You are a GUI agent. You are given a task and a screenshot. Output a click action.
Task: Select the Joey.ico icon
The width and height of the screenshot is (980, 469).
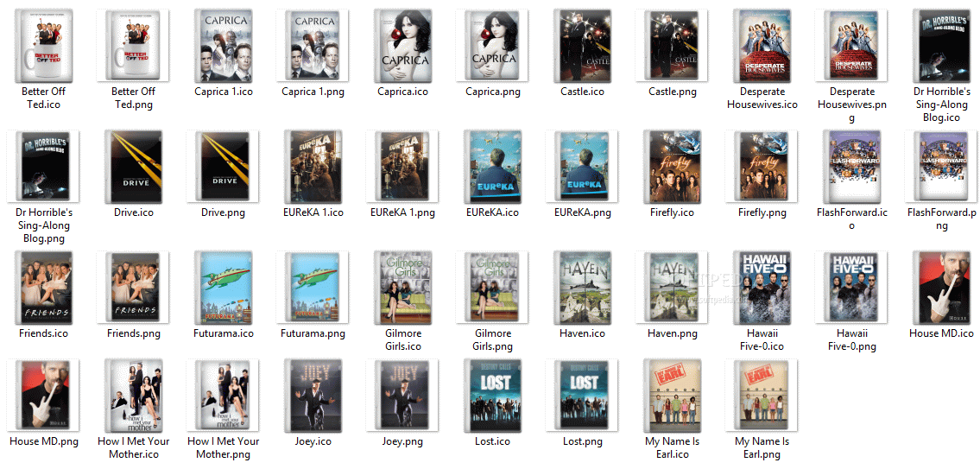313,396
